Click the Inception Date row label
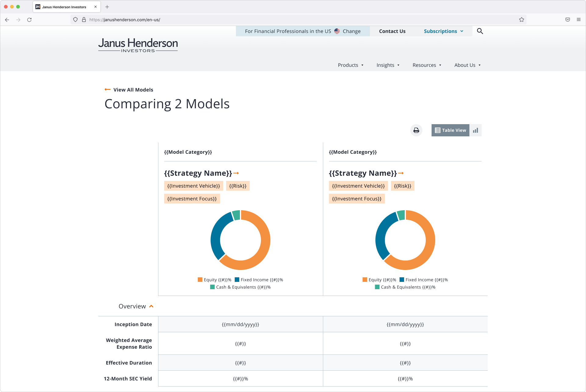The image size is (586, 392). pos(133,324)
